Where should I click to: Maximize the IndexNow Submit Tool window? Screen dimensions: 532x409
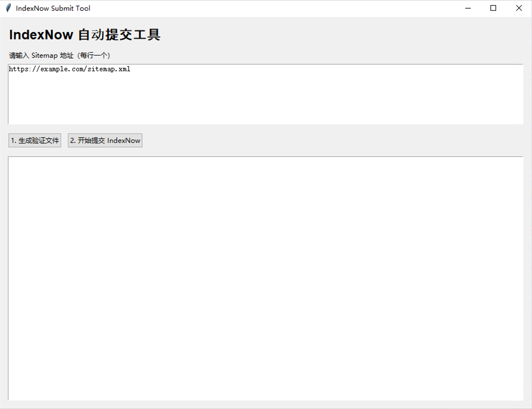pyautogui.click(x=493, y=8)
